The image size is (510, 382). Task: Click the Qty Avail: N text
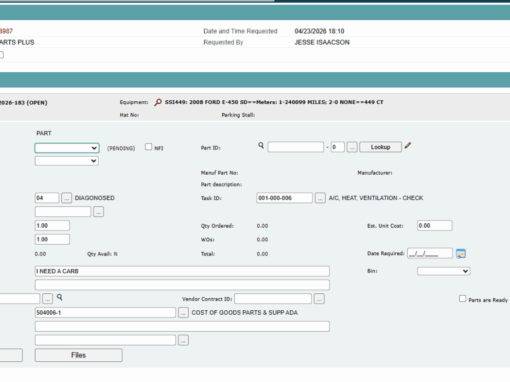pyautogui.click(x=102, y=254)
